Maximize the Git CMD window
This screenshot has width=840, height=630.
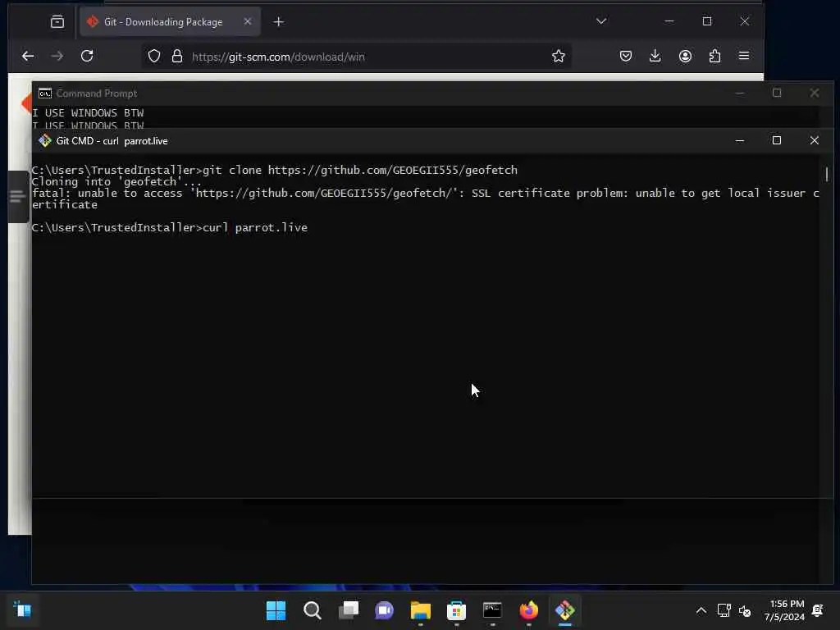[x=776, y=140]
